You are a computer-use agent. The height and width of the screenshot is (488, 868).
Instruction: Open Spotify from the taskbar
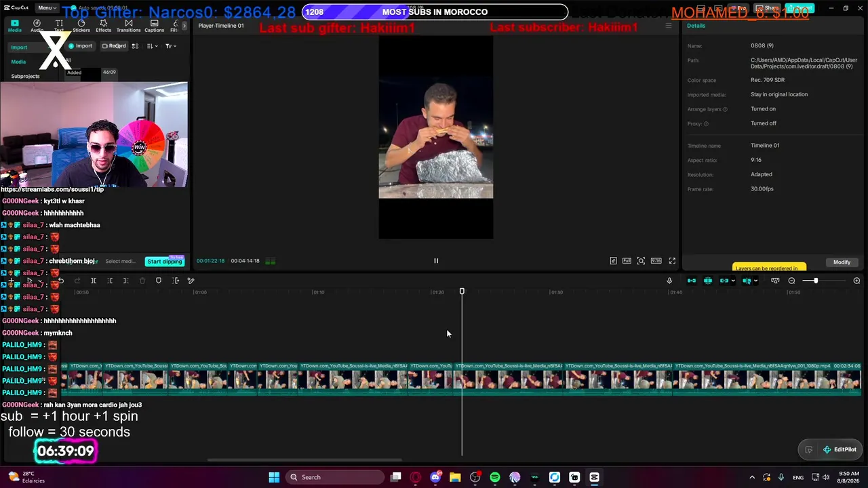[x=495, y=477]
